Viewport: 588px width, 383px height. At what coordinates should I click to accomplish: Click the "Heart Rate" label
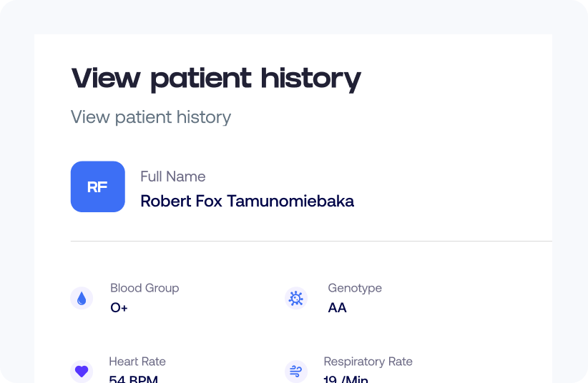137,362
